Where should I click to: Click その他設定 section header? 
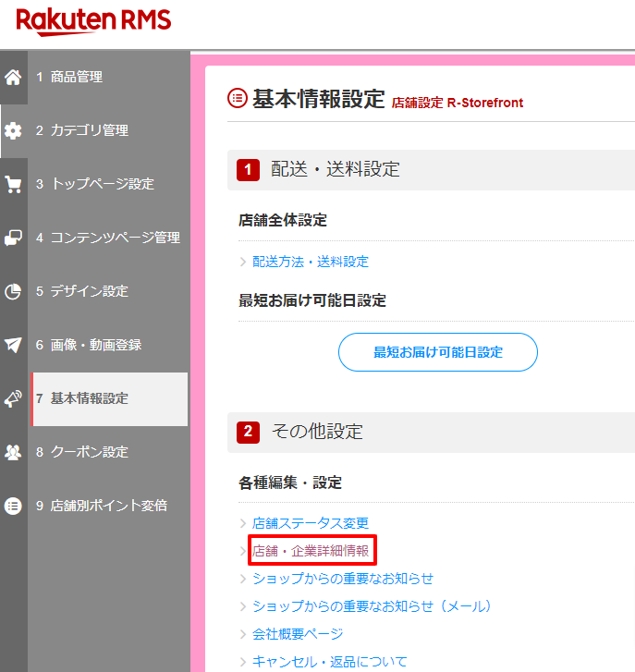coord(431,432)
